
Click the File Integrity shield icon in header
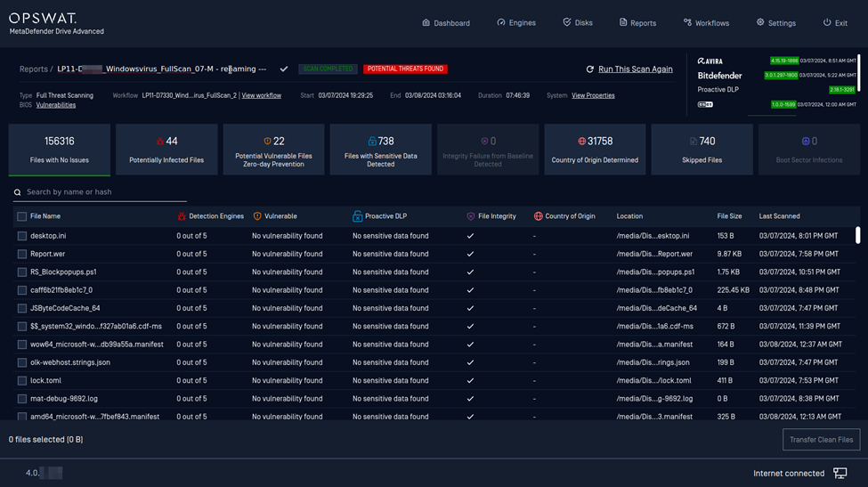[471, 216]
